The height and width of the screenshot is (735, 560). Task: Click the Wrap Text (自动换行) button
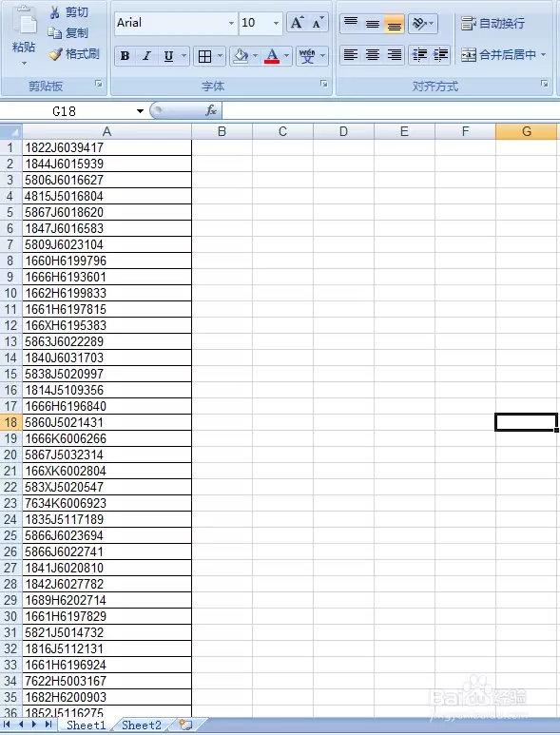pyautogui.click(x=493, y=23)
